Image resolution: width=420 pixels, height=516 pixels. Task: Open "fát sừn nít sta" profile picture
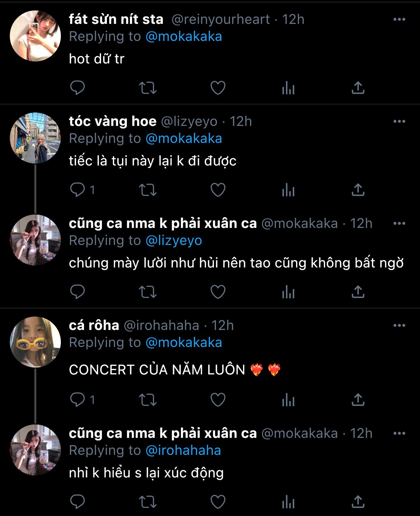[x=35, y=36]
